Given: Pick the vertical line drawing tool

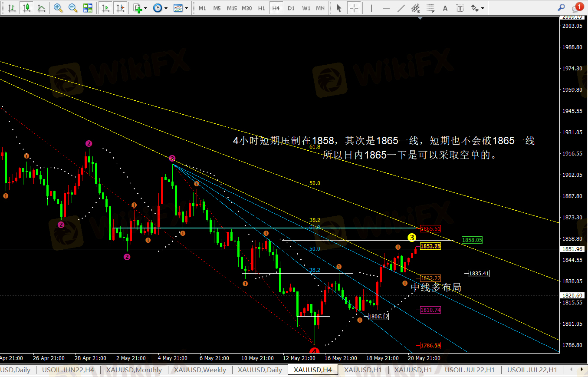Looking at the screenshot, I should [x=371, y=8].
